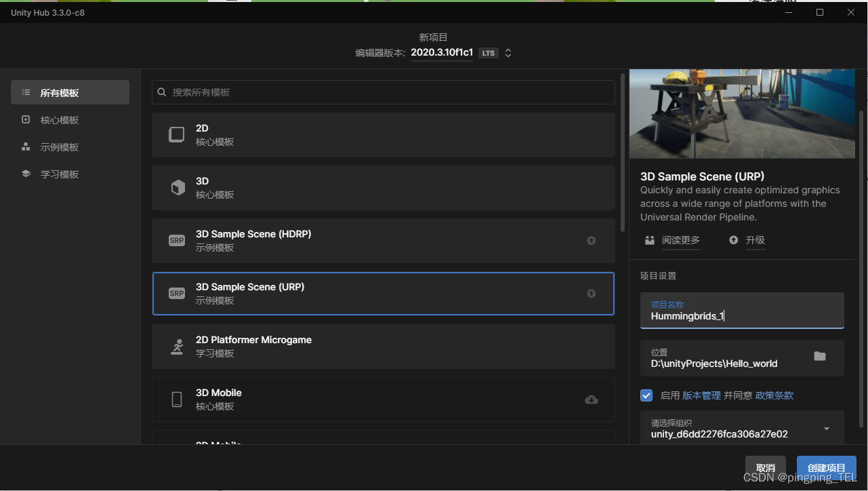Click upgrade arrow on URP template
This screenshot has height=491, width=868.
[592, 294]
